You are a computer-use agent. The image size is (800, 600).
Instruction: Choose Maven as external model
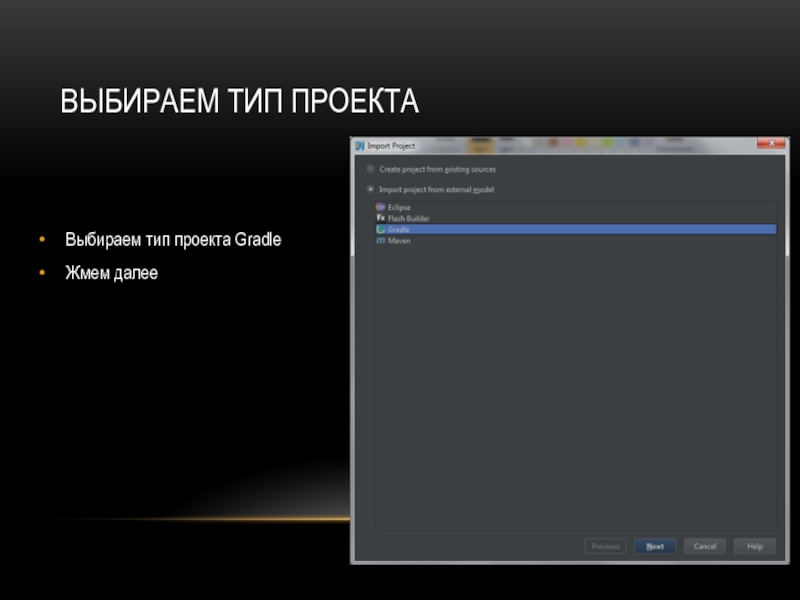(x=576, y=241)
